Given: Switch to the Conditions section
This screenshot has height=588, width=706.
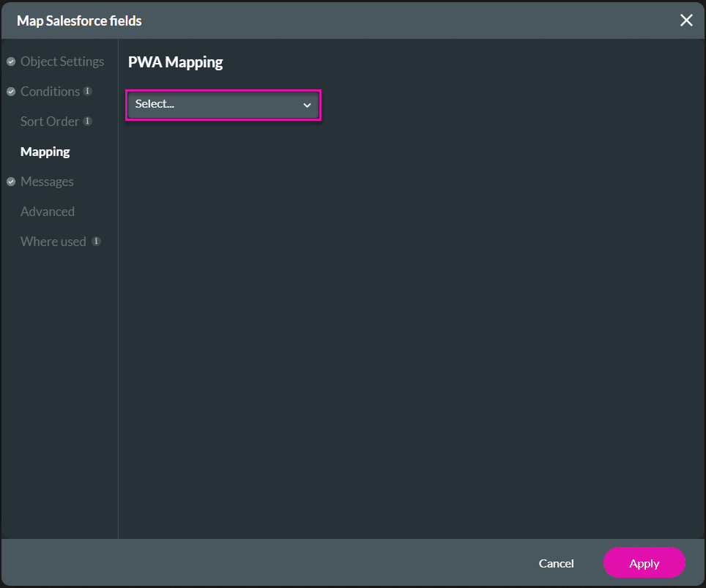Looking at the screenshot, I should [x=51, y=92].
